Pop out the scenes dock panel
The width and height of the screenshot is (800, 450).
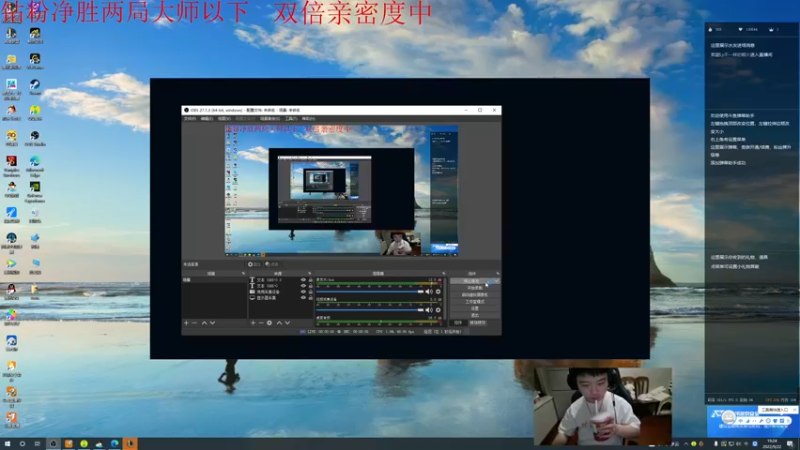(243, 273)
